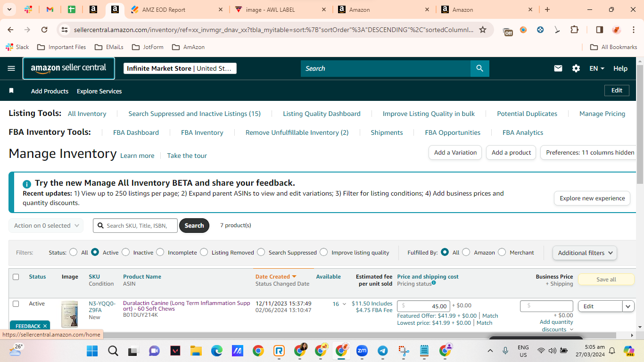The width and height of the screenshot is (644, 362).
Task: Open the Important Files bookmark folder
Action: click(62, 47)
